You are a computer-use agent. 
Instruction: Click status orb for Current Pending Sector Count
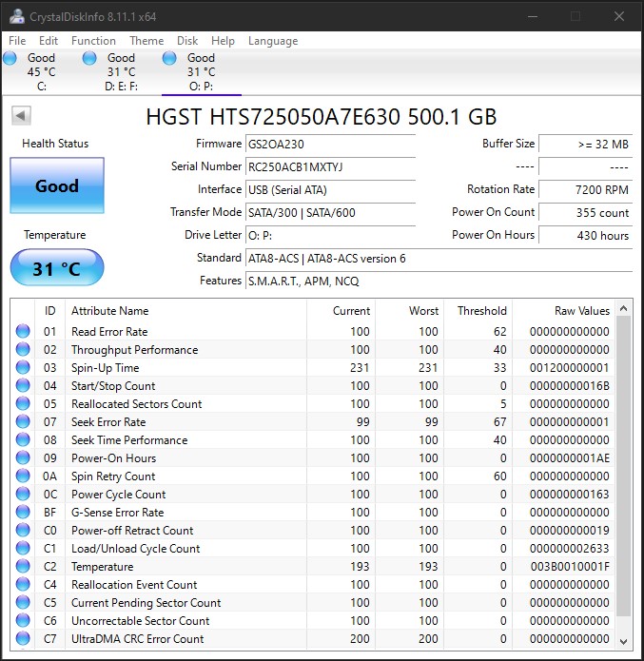23,602
